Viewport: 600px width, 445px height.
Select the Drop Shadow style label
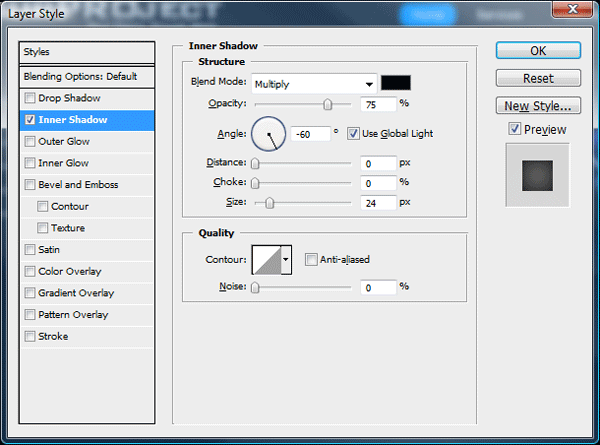coord(69,98)
